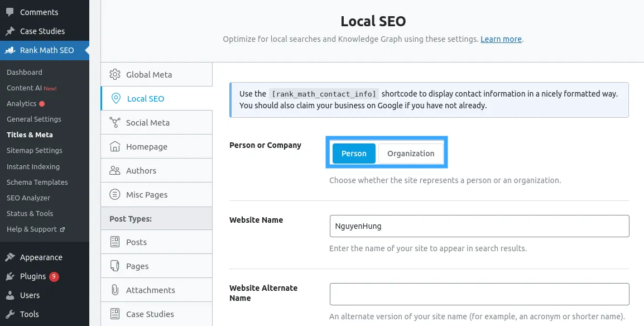Screen dimensions: 644x326
Task: Open Schema Templates submenu item
Action: 37,183
